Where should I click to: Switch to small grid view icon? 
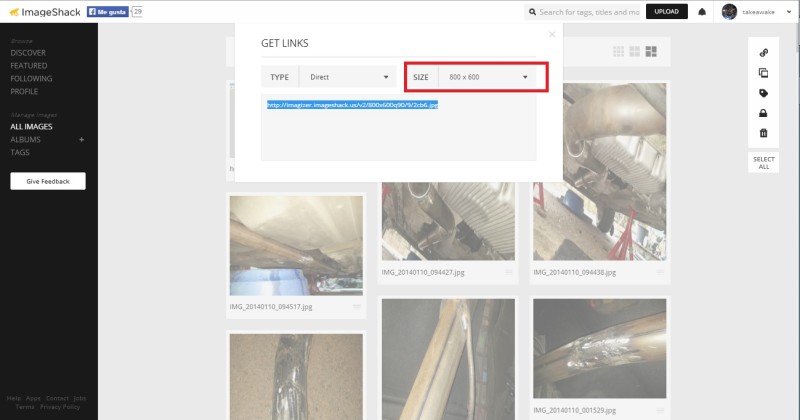[618, 51]
